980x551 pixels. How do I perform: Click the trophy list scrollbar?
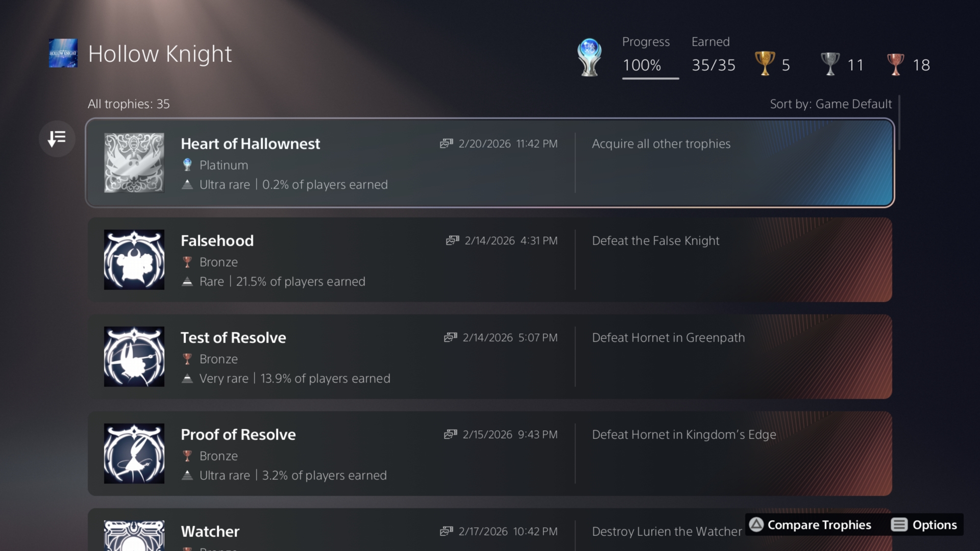[900, 123]
